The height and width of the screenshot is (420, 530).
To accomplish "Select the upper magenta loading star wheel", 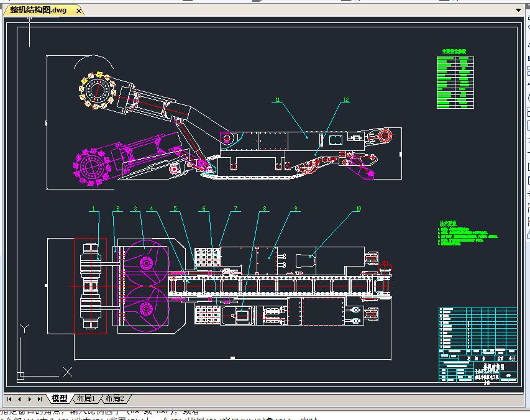I will [x=145, y=263].
